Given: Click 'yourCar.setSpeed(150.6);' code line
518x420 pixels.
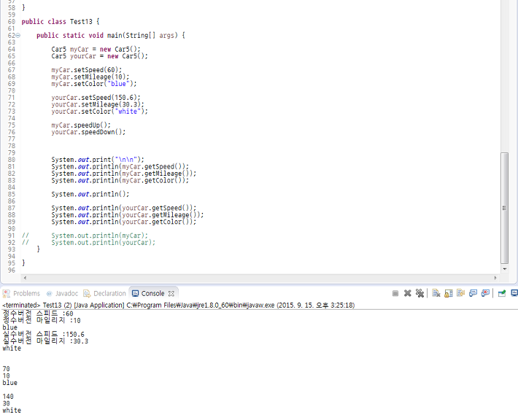Looking at the screenshot, I should click(x=96, y=98).
